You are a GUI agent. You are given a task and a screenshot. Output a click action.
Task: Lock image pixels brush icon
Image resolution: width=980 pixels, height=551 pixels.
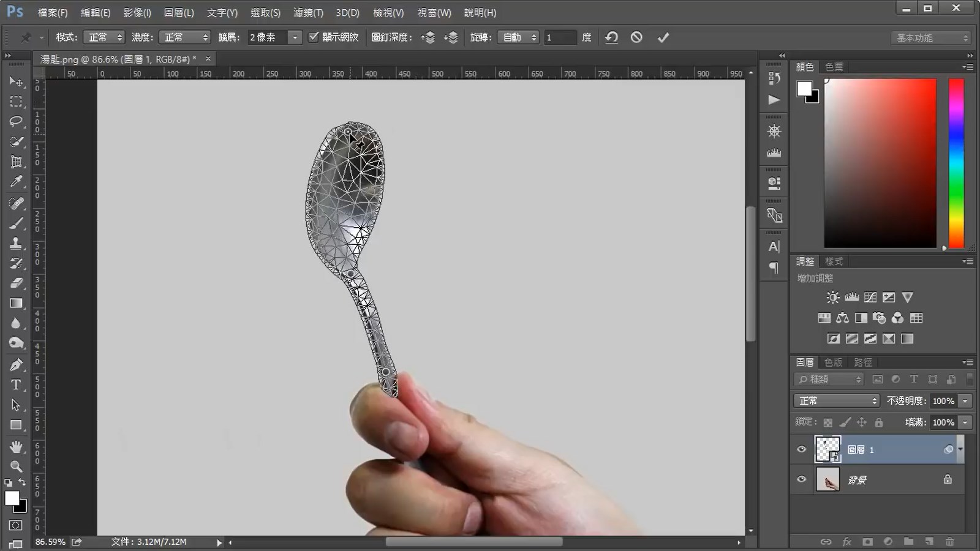(x=845, y=422)
